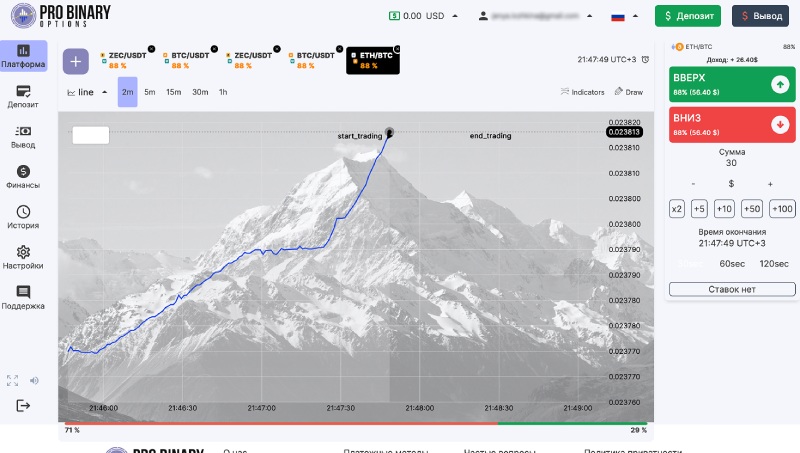800x453 pixels.
Task: Click the logout icon in sidebar
Action: [23, 406]
